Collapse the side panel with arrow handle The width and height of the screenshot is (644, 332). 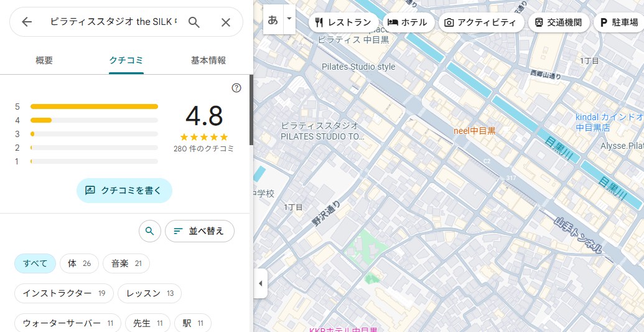260,283
